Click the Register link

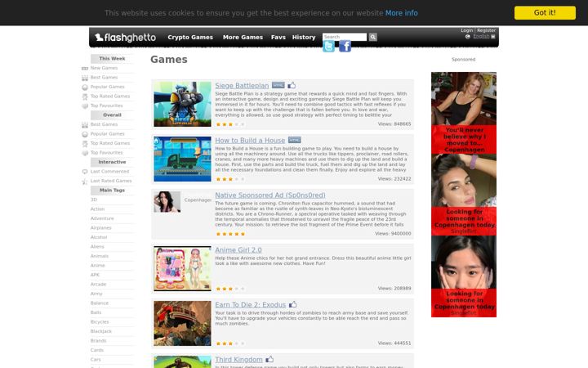[x=487, y=30]
